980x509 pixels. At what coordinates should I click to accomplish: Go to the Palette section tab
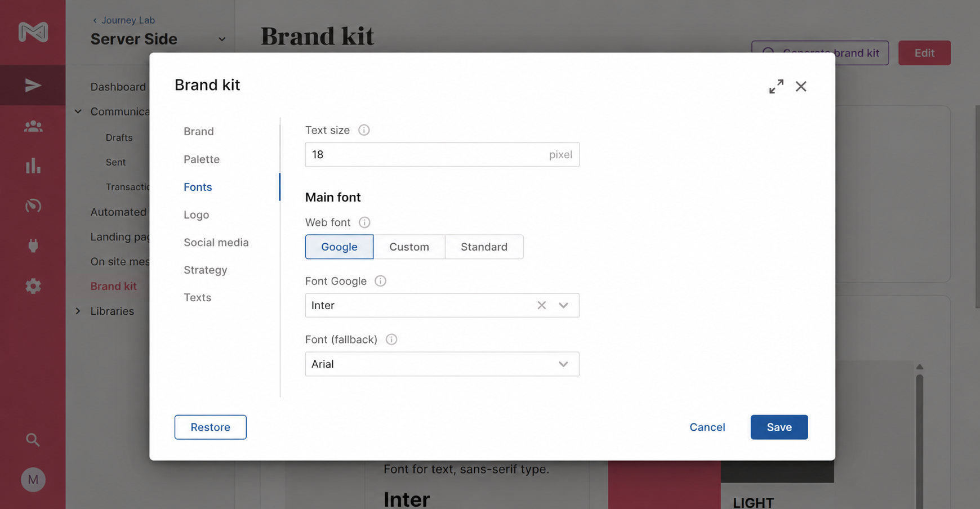(x=202, y=159)
